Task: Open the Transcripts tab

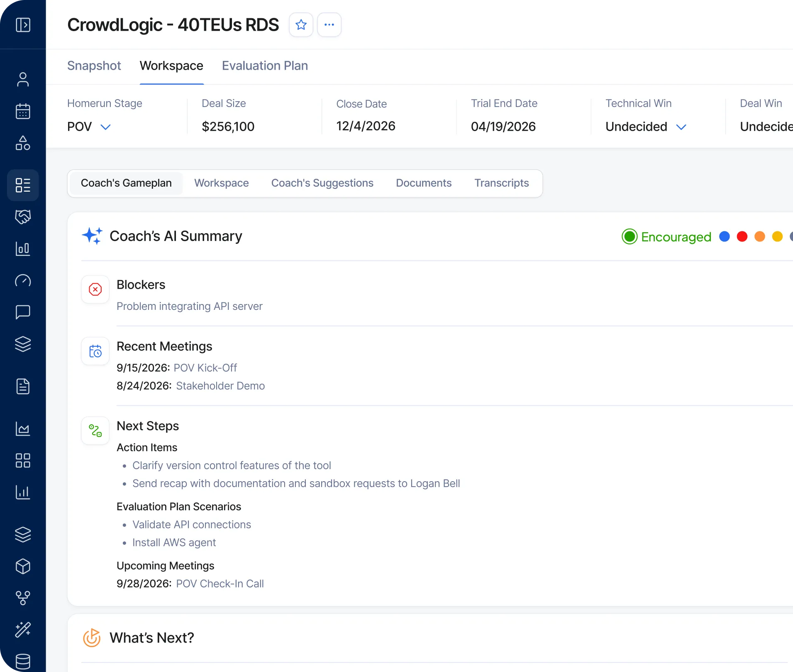Action: point(502,183)
